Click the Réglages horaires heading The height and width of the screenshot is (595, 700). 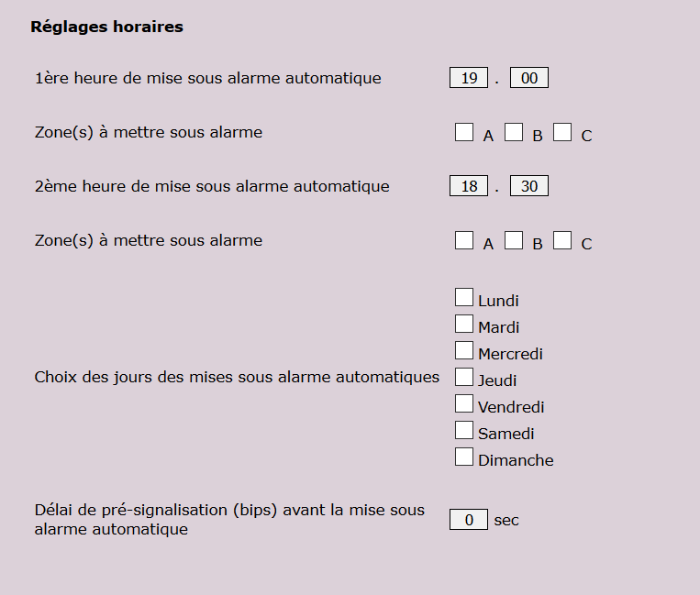point(106,27)
